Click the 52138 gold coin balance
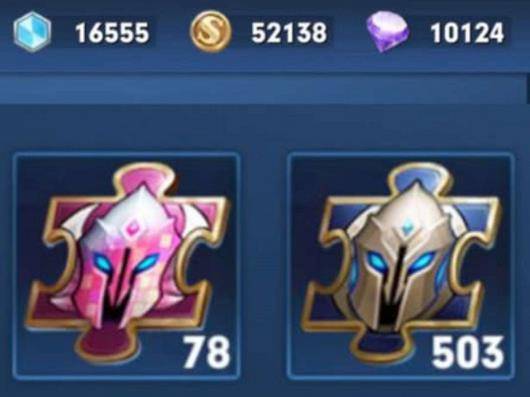Screen dimensions: 530x397 pyautogui.click(x=289, y=32)
